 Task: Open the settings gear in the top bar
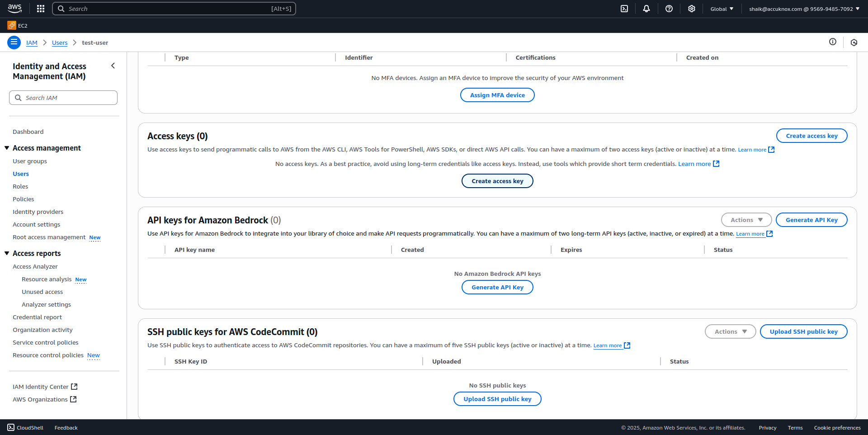pyautogui.click(x=692, y=9)
